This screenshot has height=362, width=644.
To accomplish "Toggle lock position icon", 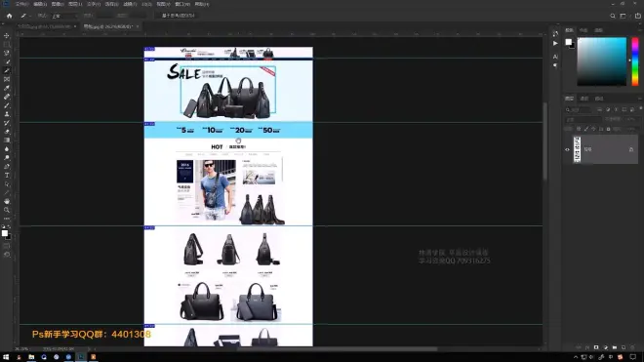I will [x=593, y=129].
